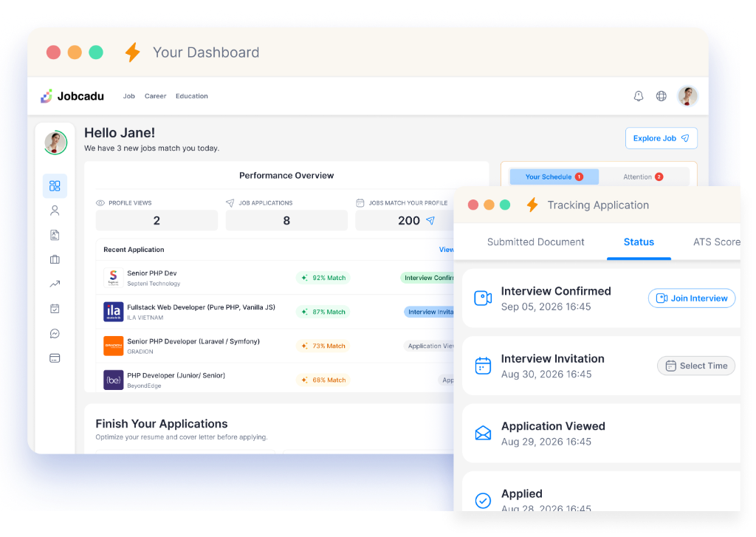756x537 pixels.
Task: Open the resume document icon in sidebar
Action: coord(55,235)
